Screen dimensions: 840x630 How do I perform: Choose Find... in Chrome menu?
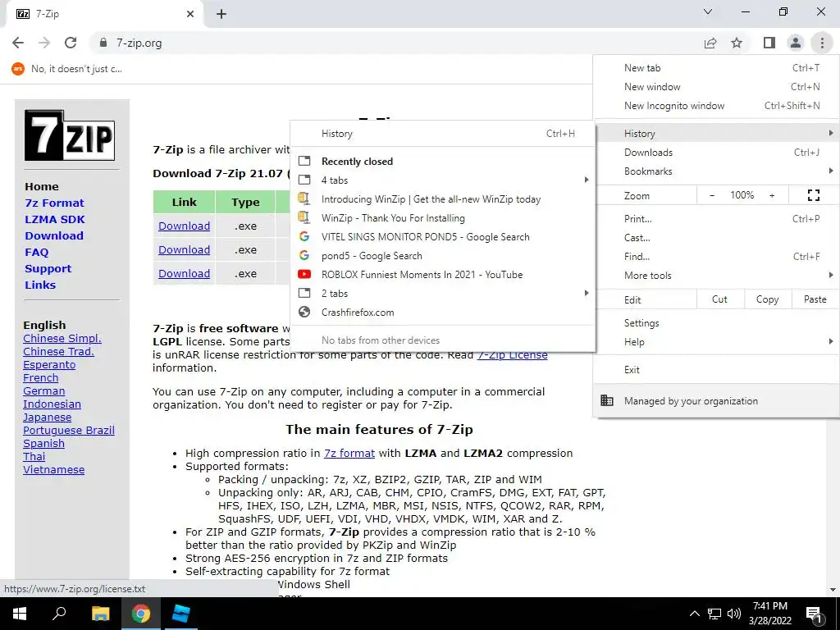pos(716,257)
